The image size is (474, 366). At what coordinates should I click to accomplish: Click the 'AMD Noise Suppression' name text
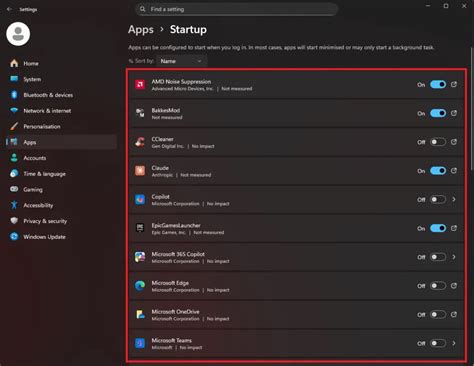[x=181, y=82]
